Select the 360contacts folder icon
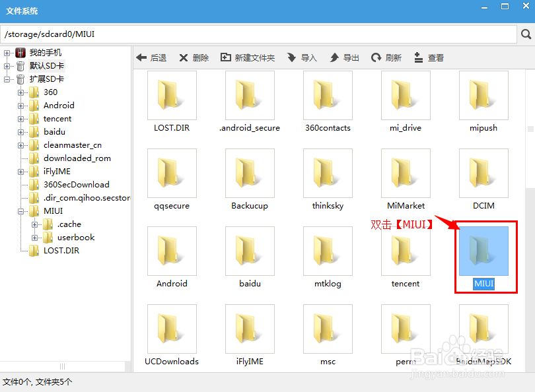This screenshot has height=392, width=535. (x=328, y=96)
